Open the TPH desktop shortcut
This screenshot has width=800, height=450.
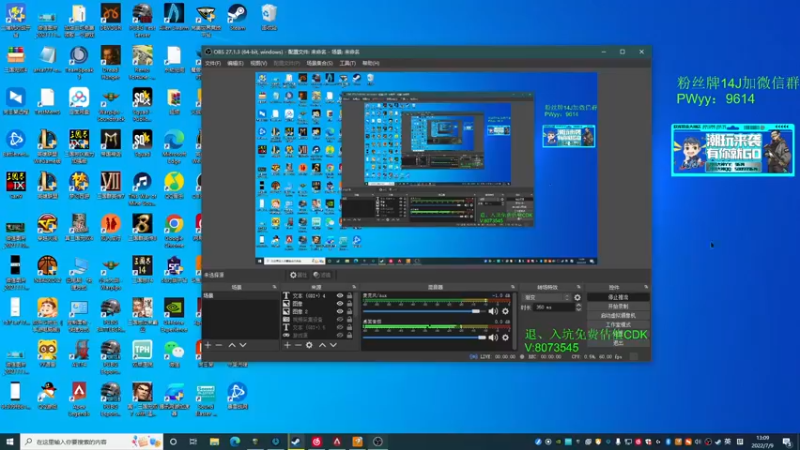[142, 354]
